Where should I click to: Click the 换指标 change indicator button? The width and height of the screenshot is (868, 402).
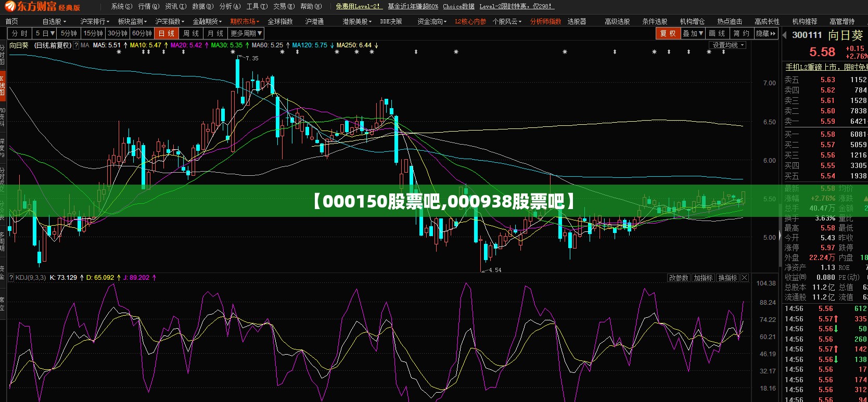727,278
